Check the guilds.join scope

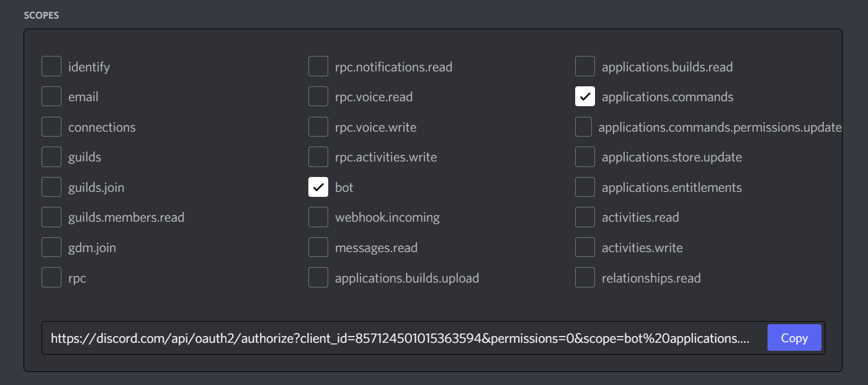click(51, 186)
